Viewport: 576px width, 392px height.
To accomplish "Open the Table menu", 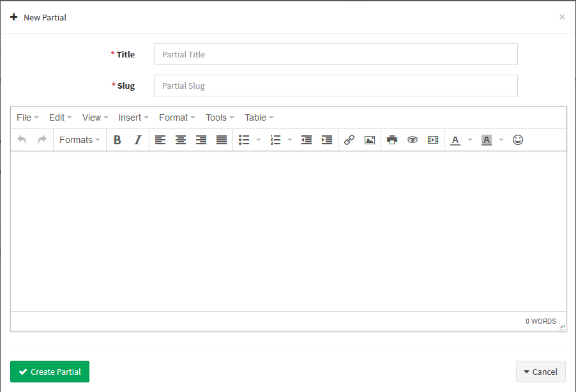I will click(259, 117).
